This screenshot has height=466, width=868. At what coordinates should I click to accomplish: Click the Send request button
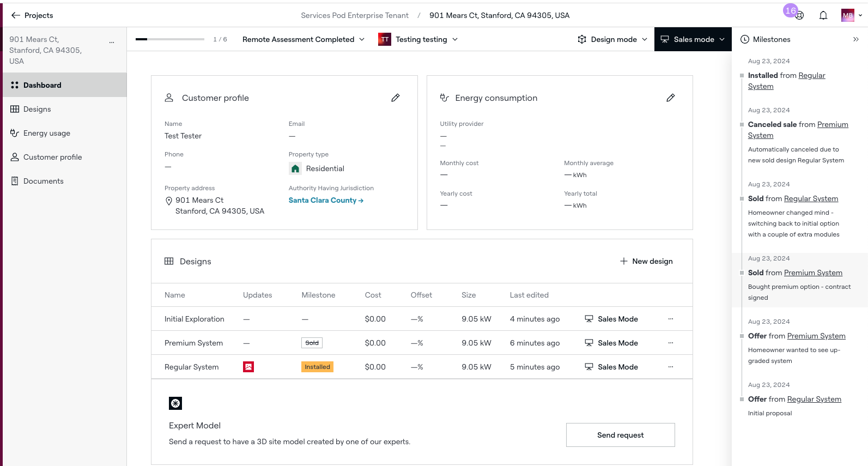(x=620, y=435)
